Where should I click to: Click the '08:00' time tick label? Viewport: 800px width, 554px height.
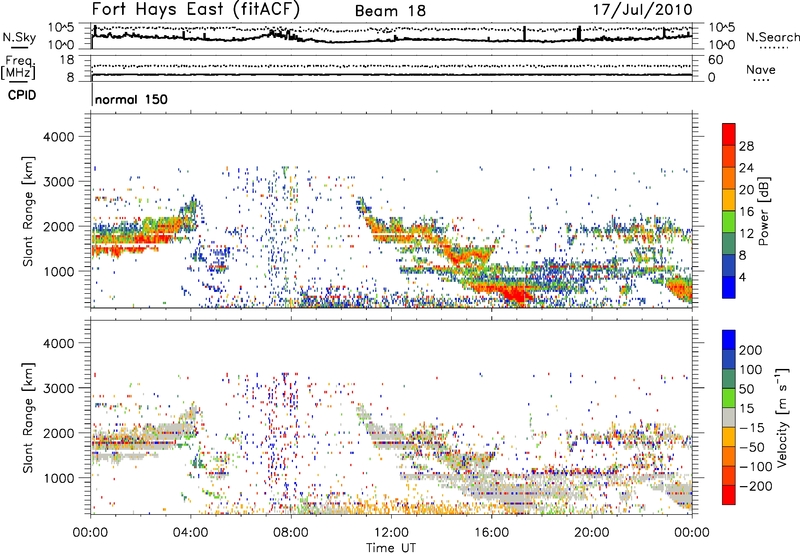coord(291,533)
